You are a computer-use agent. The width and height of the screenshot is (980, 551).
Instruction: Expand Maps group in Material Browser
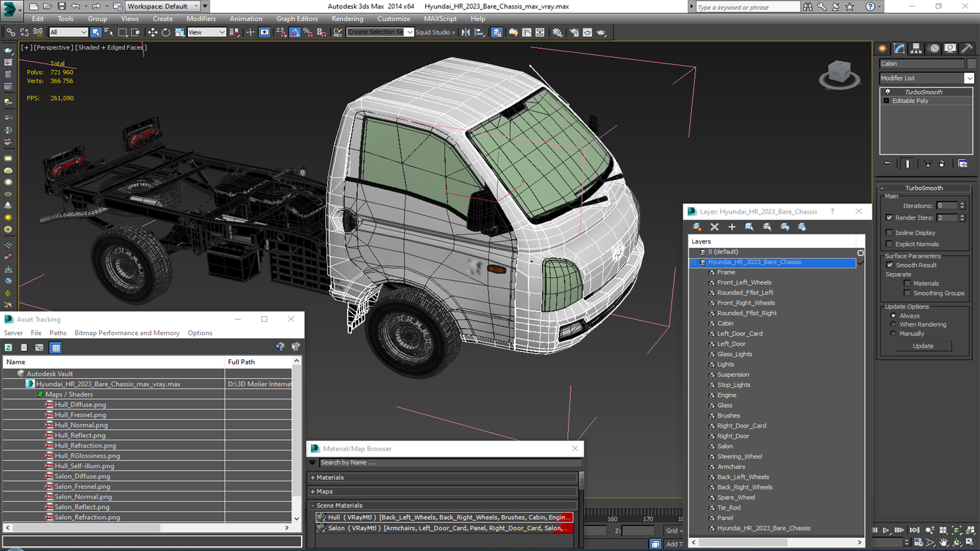pos(312,492)
